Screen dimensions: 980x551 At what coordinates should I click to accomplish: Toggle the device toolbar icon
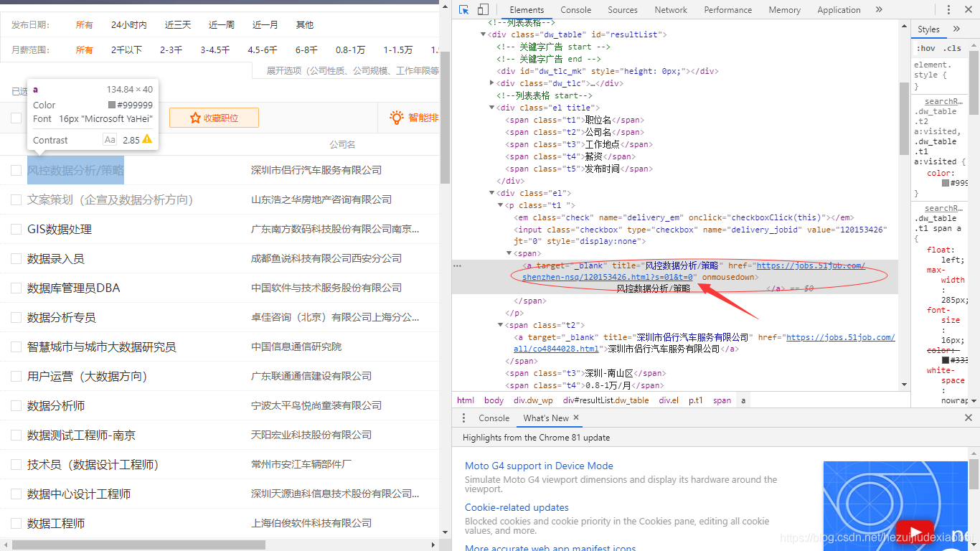click(x=483, y=10)
